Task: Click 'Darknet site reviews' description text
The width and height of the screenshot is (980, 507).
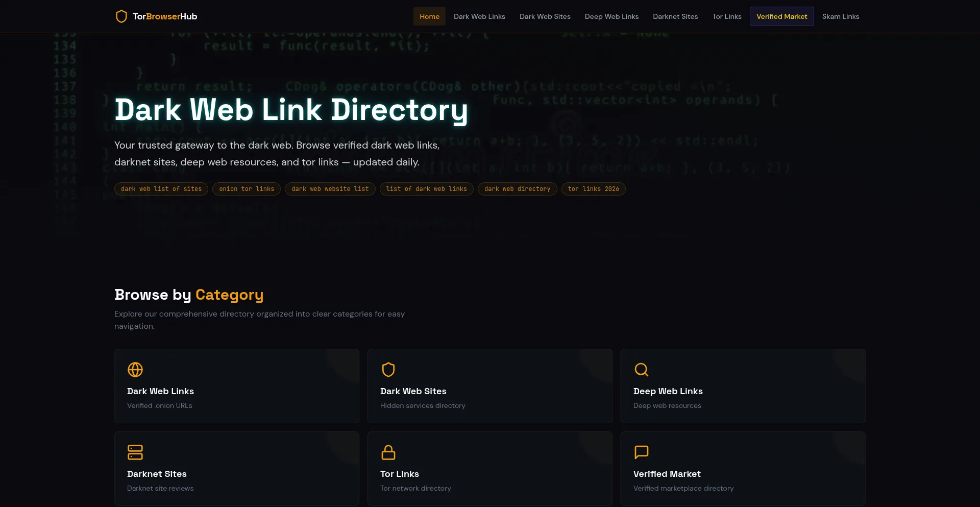Action: tap(160, 488)
